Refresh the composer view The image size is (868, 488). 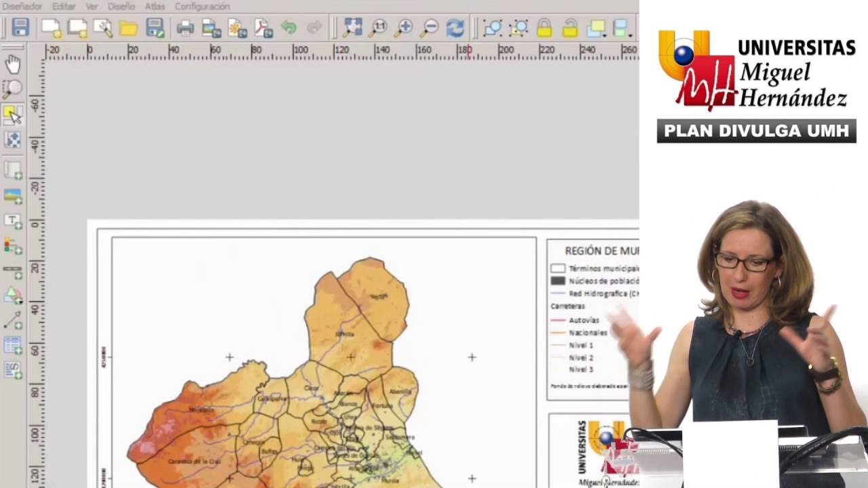[x=455, y=28]
